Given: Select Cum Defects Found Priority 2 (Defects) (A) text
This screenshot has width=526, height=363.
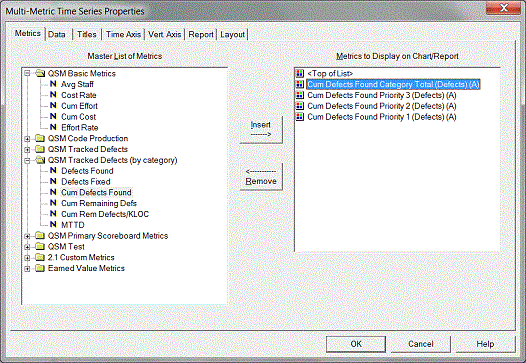Looking at the screenshot, I should [382, 106].
